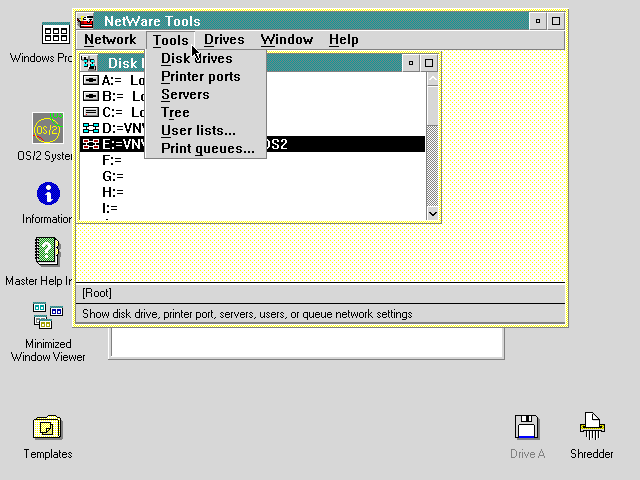Open the Window menu

coord(287,40)
